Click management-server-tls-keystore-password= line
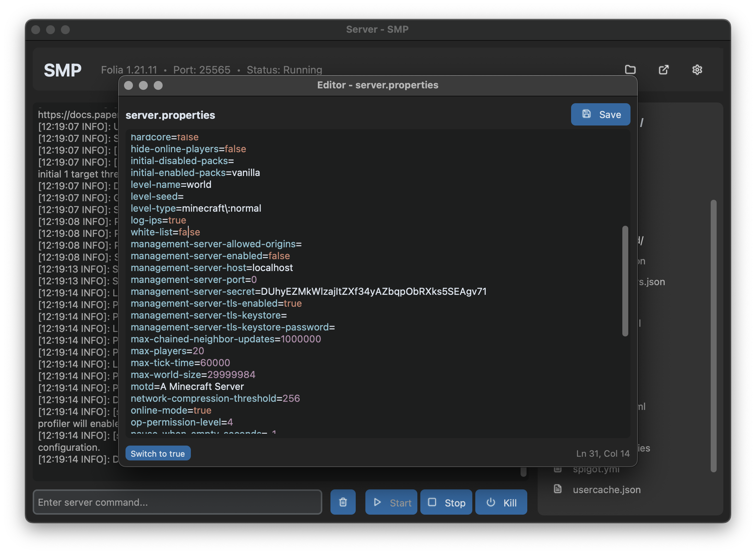Viewport: 756px width, 554px height. [233, 327]
